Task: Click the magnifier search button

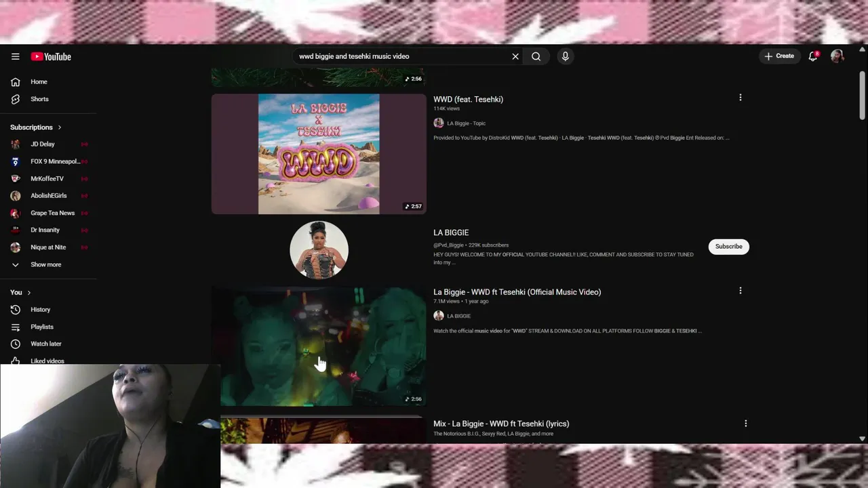Action: tap(536, 56)
